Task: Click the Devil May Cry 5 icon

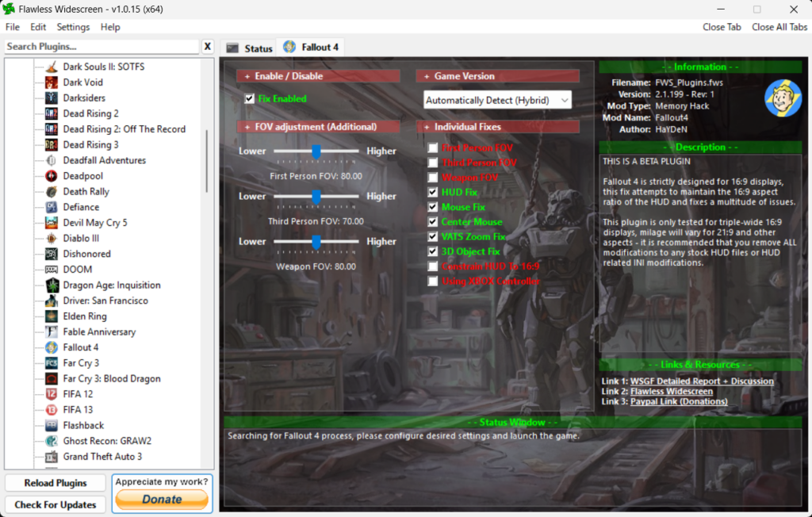Action: coord(52,222)
